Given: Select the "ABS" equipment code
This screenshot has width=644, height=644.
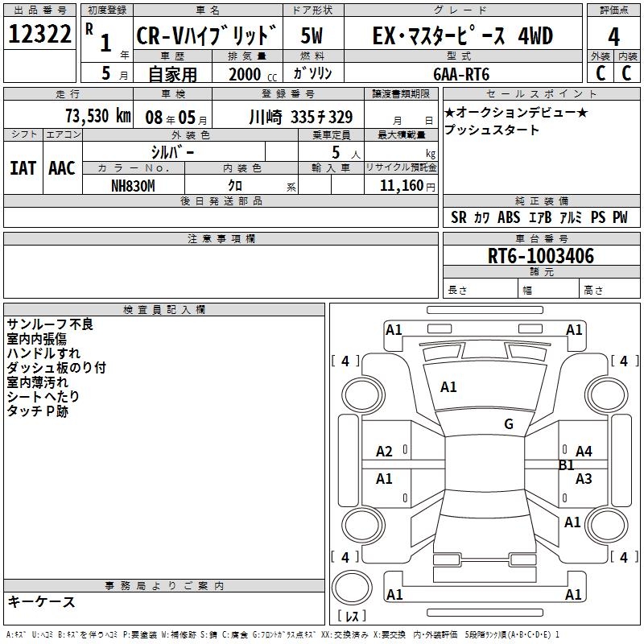Looking at the screenshot, I should click(509, 217).
